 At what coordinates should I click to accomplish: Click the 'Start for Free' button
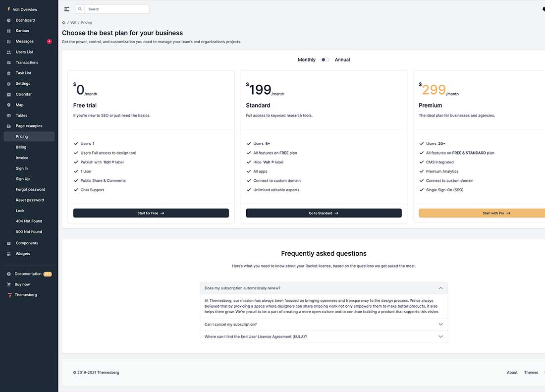pyautogui.click(x=151, y=213)
